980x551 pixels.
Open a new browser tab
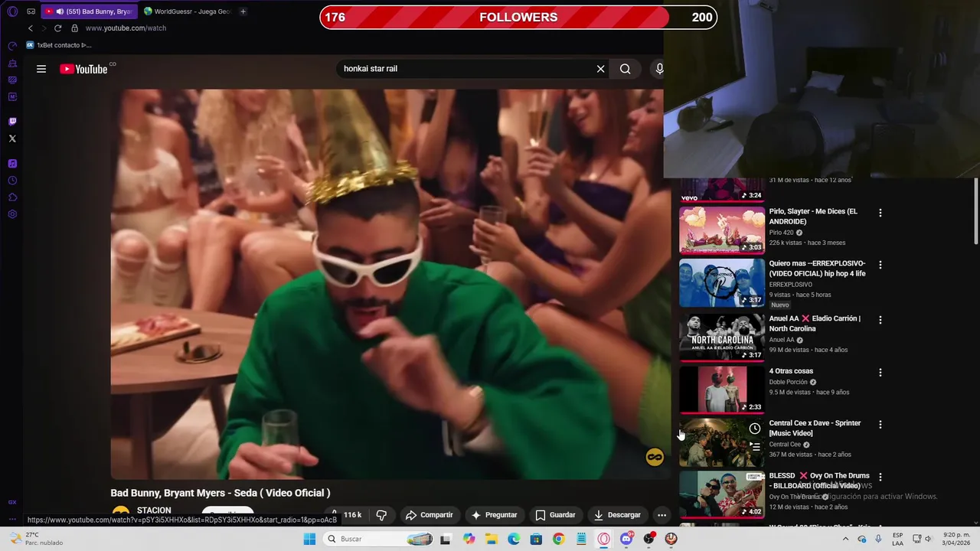(x=243, y=11)
